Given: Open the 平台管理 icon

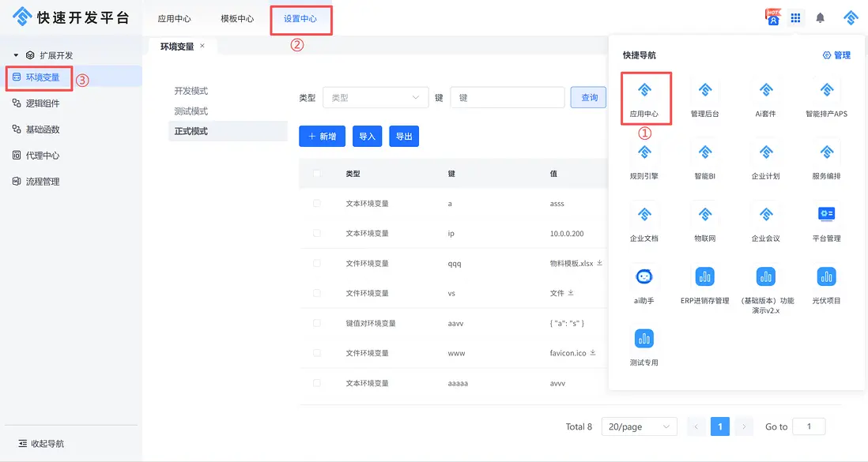Looking at the screenshot, I should click(826, 214).
